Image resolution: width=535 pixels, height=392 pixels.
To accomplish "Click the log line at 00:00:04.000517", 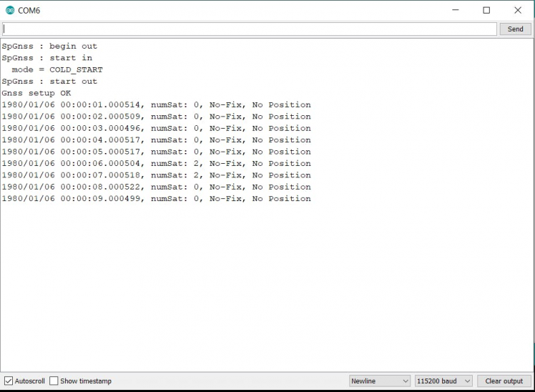I will click(156, 140).
